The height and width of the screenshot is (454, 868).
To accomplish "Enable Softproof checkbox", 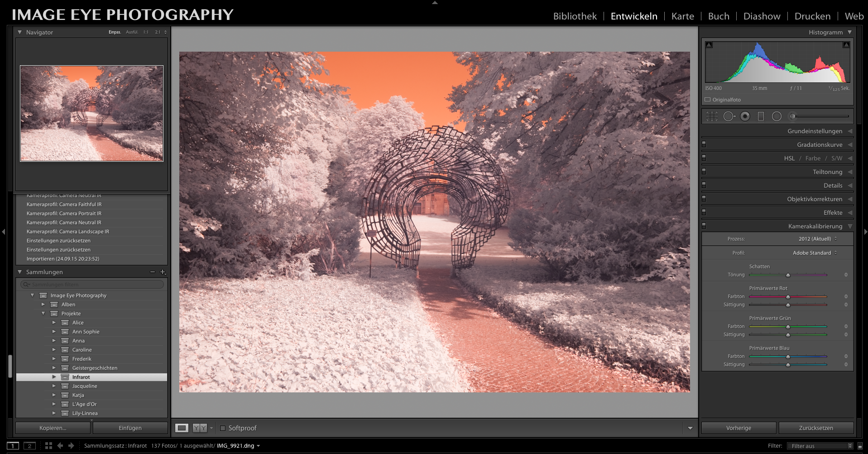I will [222, 428].
